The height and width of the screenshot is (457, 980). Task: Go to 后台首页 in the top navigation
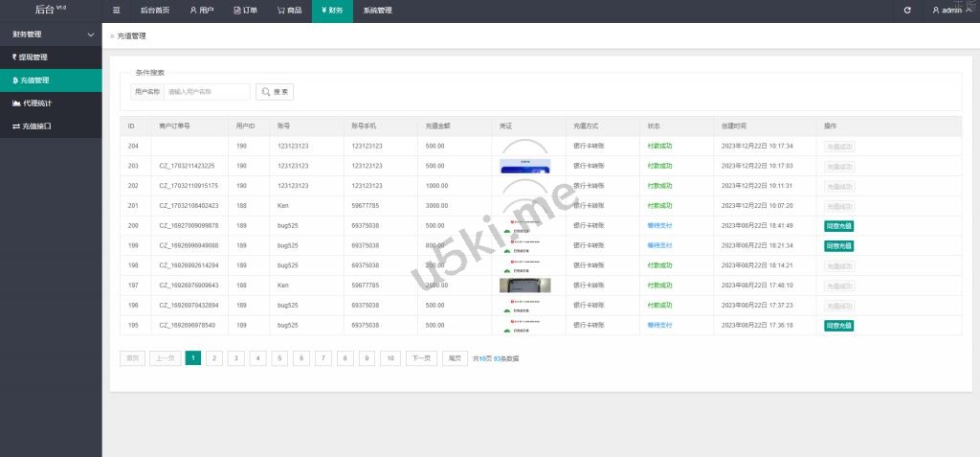point(154,11)
